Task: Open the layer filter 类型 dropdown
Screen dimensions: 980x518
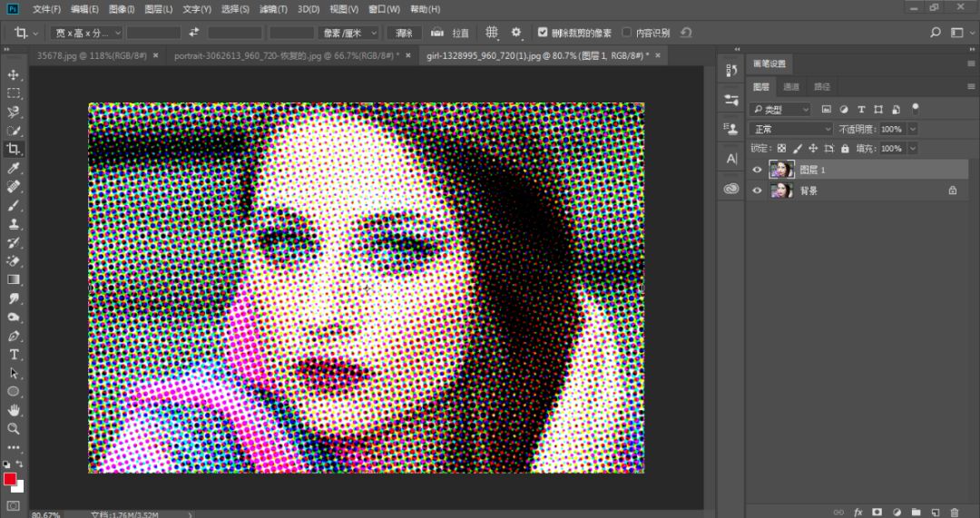Action: click(x=781, y=109)
